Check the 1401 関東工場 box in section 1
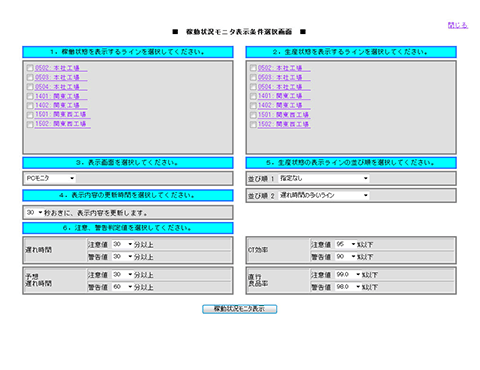The image size is (480, 370). point(30,96)
